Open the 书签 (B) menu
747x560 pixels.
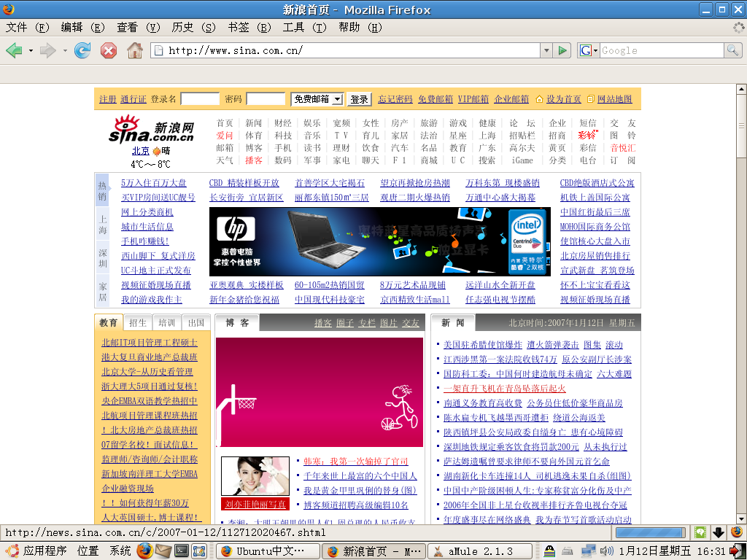coord(249,28)
